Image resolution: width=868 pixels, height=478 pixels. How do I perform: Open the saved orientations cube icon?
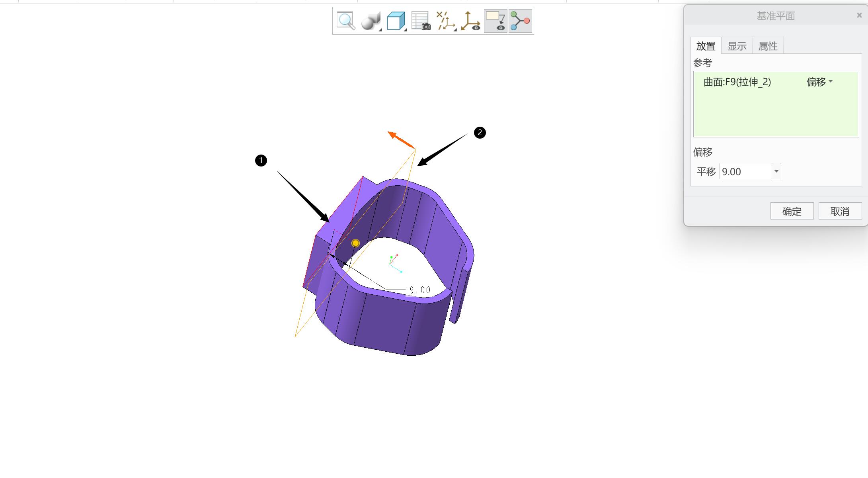point(396,21)
